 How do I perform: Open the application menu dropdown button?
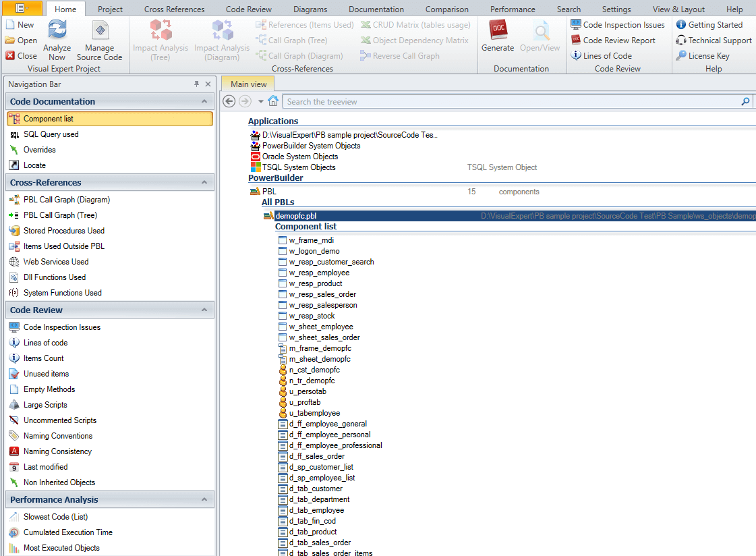coord(22,8)
